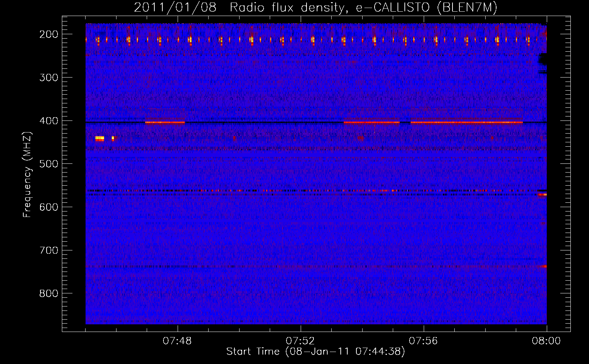Click the longest red 405 MHz segment after 07:56

467,122
